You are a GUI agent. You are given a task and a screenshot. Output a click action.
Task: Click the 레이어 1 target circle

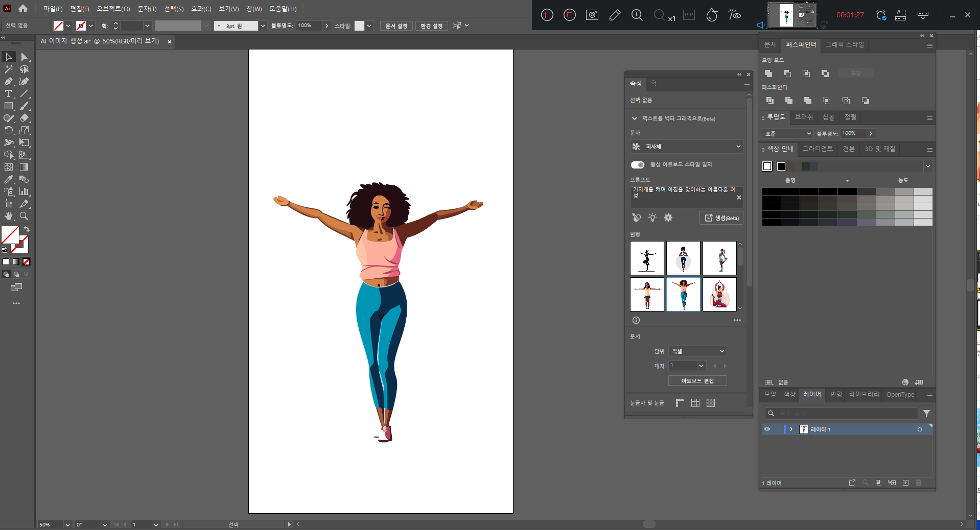[x=919, y=429]
